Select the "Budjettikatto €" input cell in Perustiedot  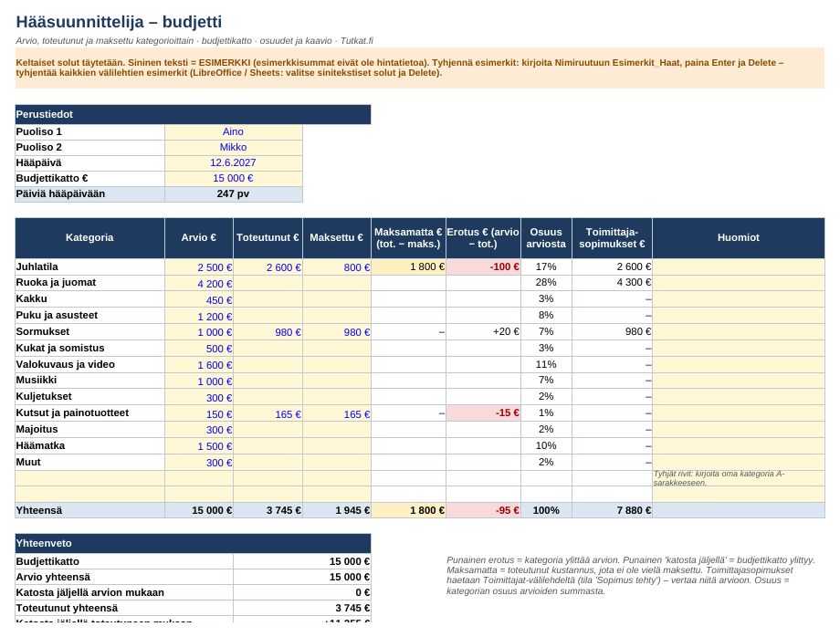233,178
